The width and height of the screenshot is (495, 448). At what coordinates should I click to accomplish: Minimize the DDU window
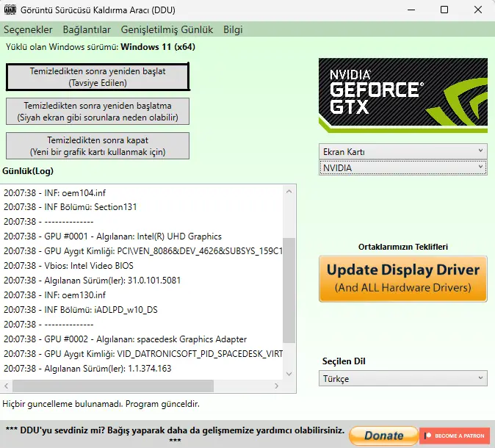[x=411, y=10]
